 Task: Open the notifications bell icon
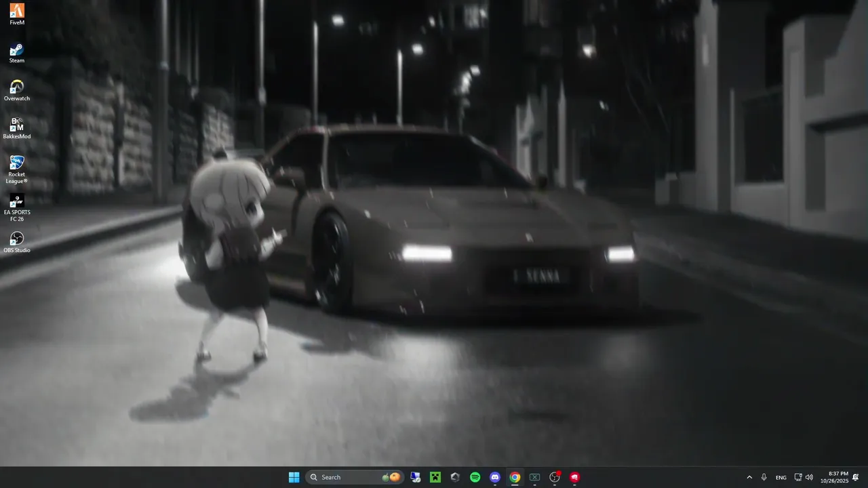coord(856,477)
